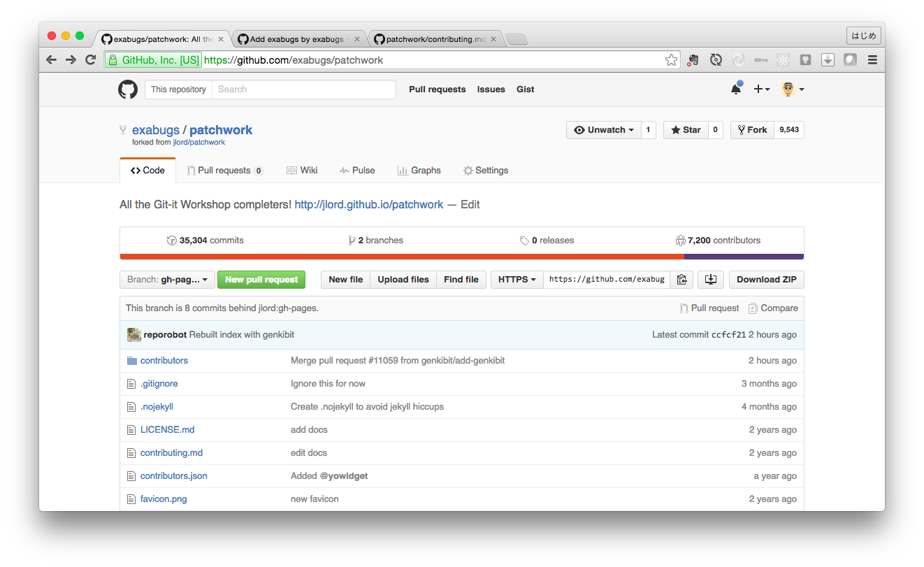Bookmark page with star icon
This screenshot has width=924, height=567.
(671, 60)
